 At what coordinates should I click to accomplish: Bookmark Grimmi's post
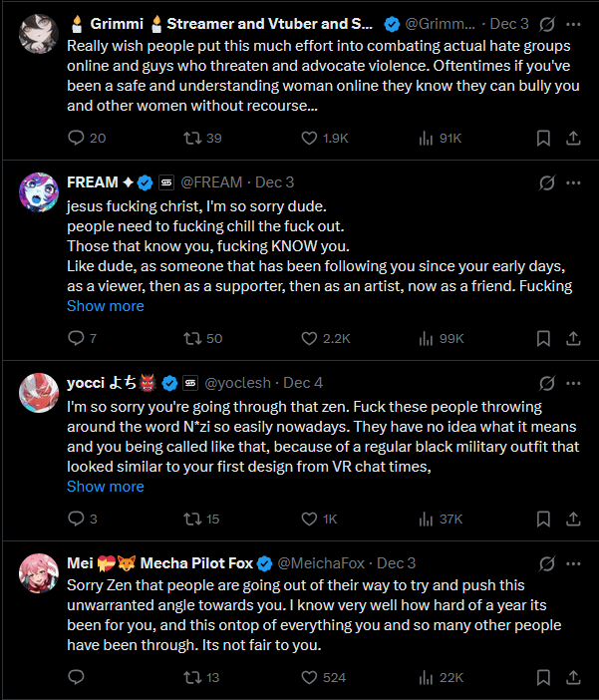543,138
